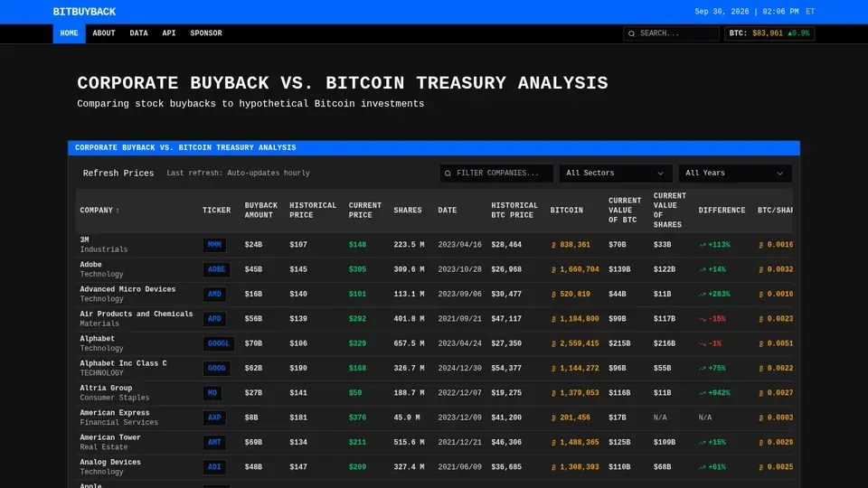Click the down-trend arrow icon beside -15%
This screenshot has width=868, height=488.
pos(703,319)
